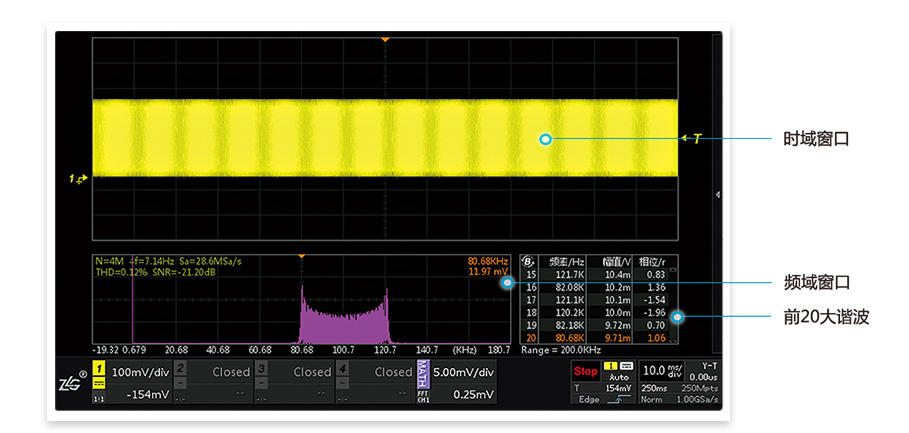Viewport: 909px width, 433px height.
Task: Click channel 3 Closed status
Action: [312, 372]
